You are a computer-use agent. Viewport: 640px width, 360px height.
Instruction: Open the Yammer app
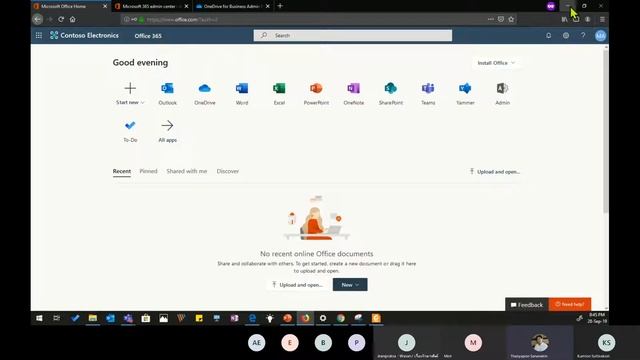[x=465, y=93]
